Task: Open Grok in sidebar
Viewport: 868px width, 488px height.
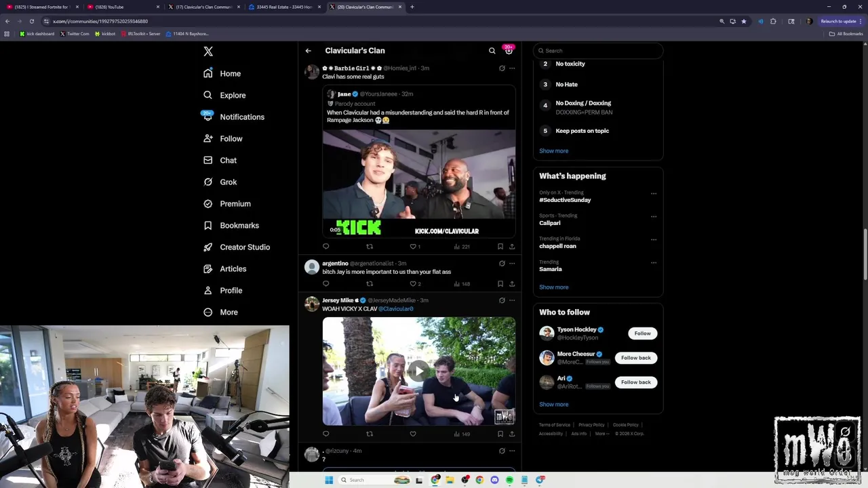Action: point(220,182)
